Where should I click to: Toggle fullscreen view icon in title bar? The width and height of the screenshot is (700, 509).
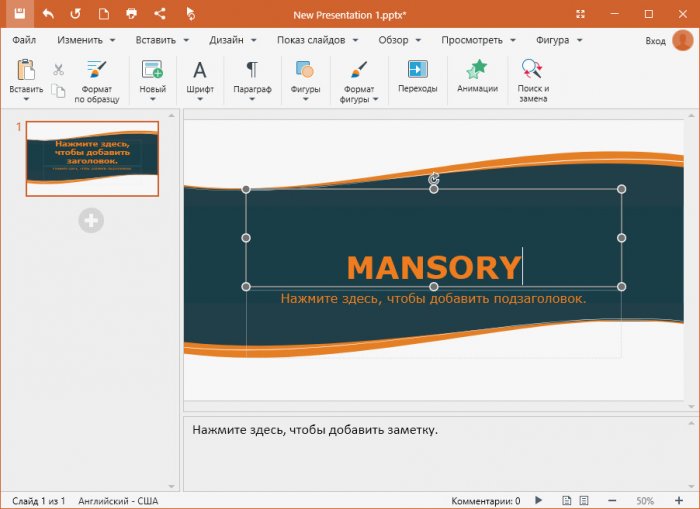coord(580,14)
